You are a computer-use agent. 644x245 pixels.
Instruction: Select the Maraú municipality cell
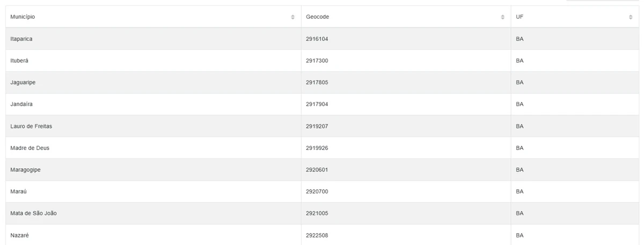pyautogui.click(x=153, y=192)
